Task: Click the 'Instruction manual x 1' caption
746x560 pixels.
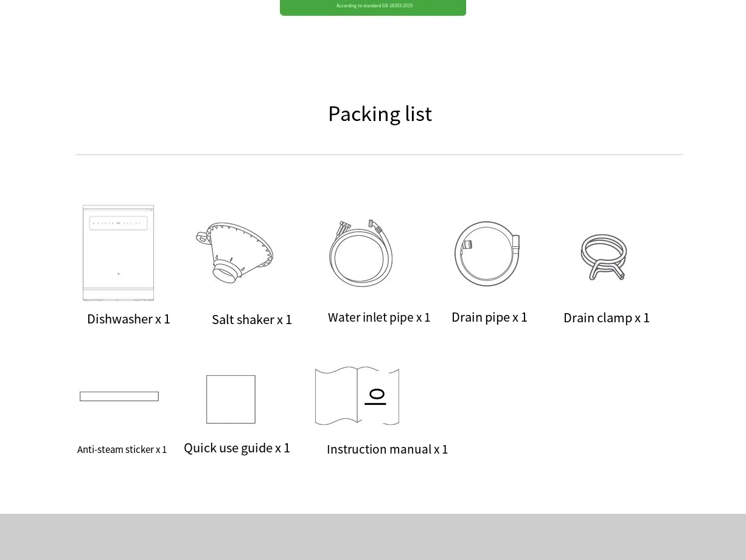Action: coord(387,449)
